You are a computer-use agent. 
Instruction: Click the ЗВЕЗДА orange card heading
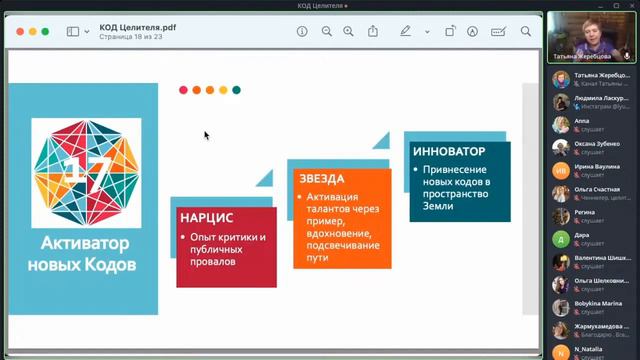(322, 179)
